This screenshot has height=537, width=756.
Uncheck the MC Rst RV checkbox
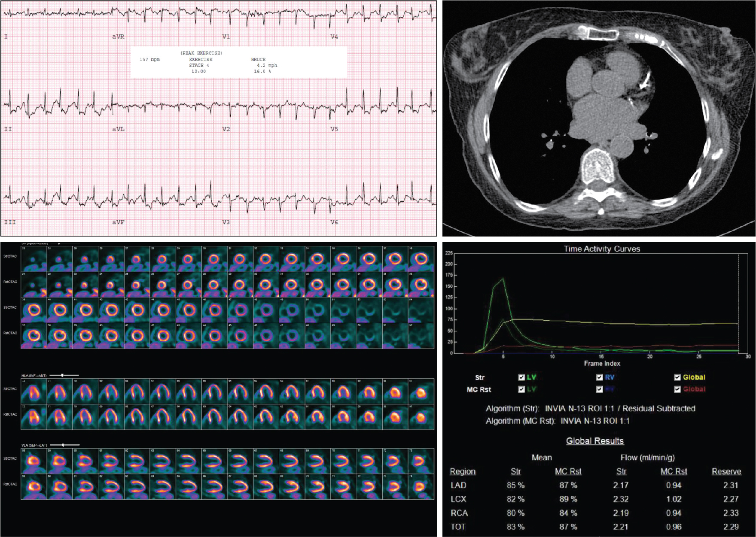[599, 389]
